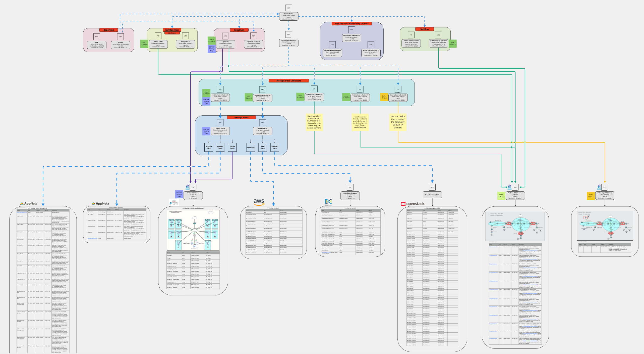Select the NetOps VNAs label

(241, 117)
